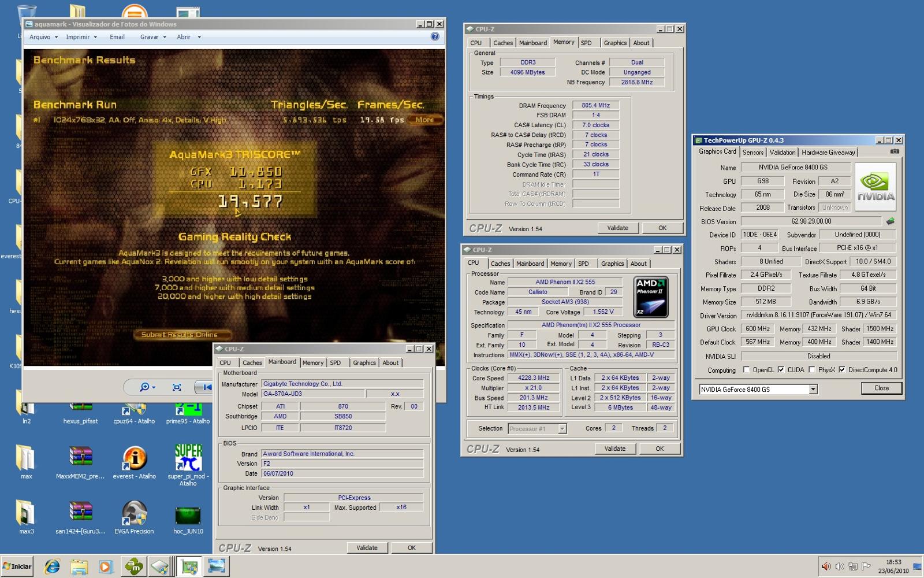This screenshot has height=578, width=924.
Task: Click the GPU-Z BIOS save chip icon
Action: coord(891,221)
